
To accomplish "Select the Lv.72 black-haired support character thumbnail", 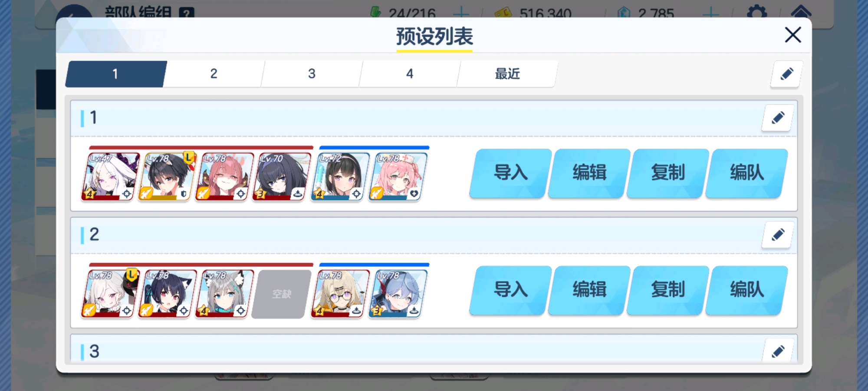I will click(340, 176).
